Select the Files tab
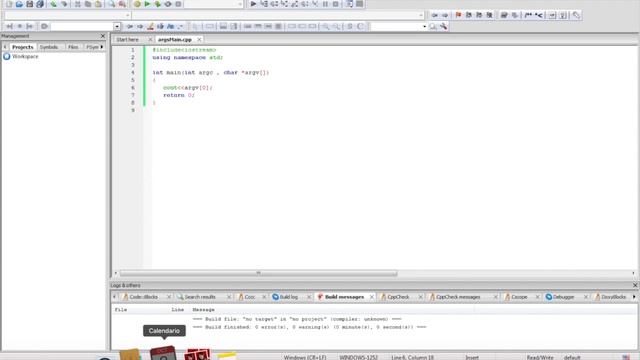Image resolution: width=640 pixels, height=360 pixels. click(73, 47)
